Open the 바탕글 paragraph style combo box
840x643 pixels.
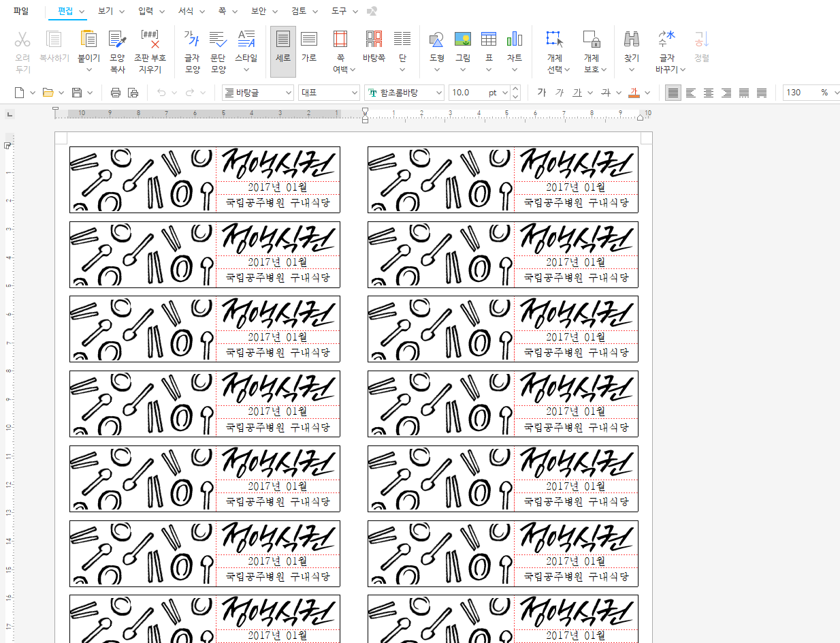pos(257,93)
